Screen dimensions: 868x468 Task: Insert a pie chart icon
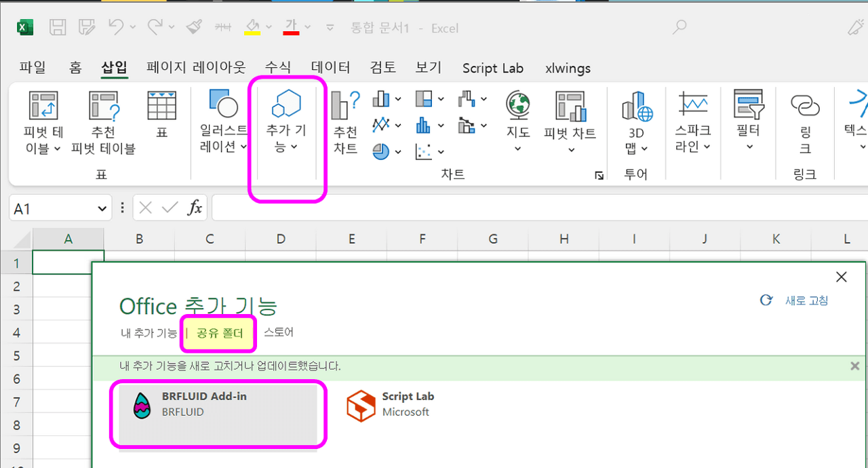381,151
